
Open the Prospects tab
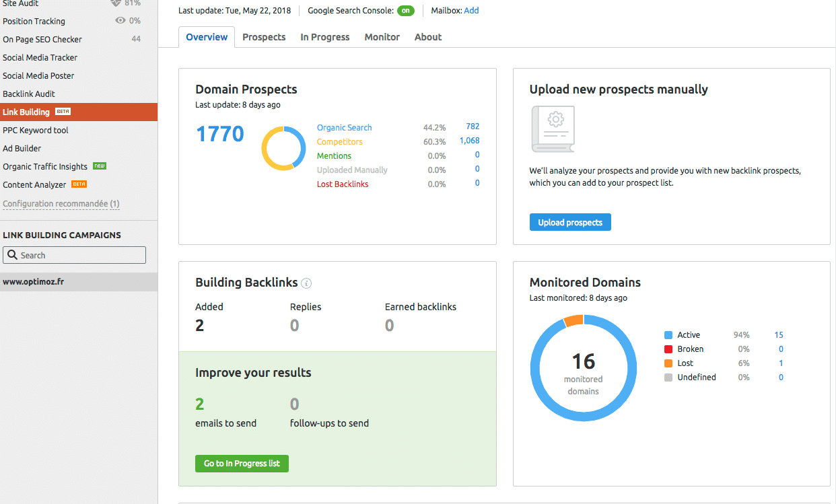264,37
